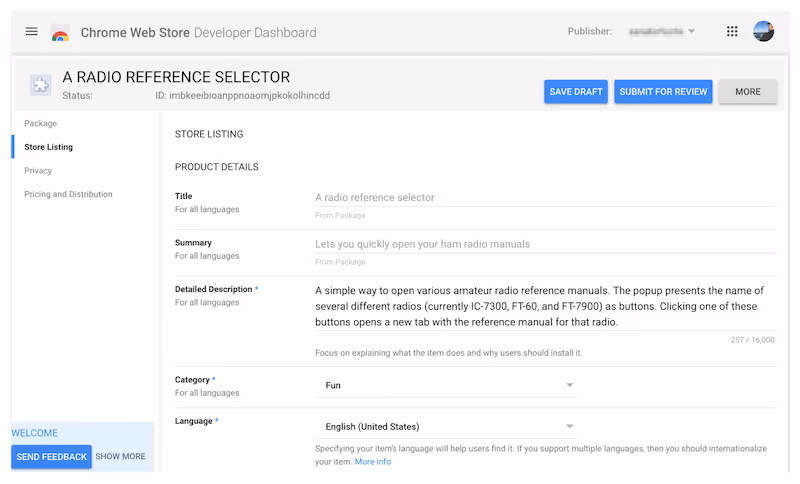
Task: Go to the Package section
Action: pos(41,124)
